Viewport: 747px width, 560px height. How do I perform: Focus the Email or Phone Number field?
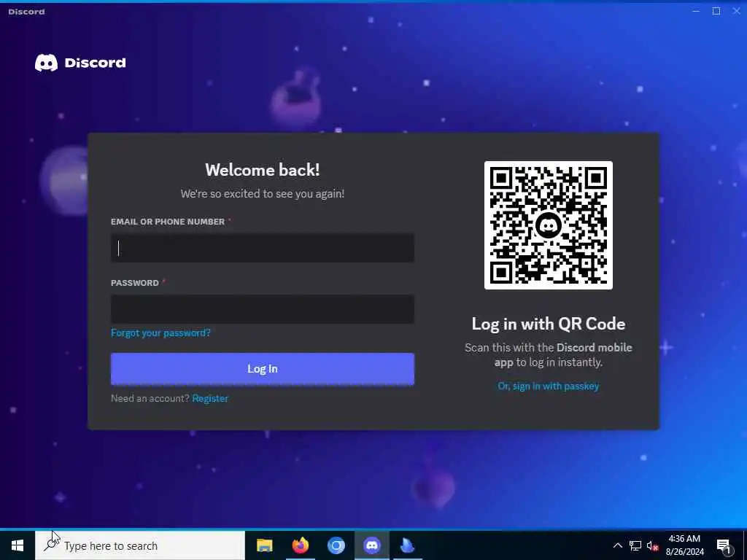tap(263, 248)
